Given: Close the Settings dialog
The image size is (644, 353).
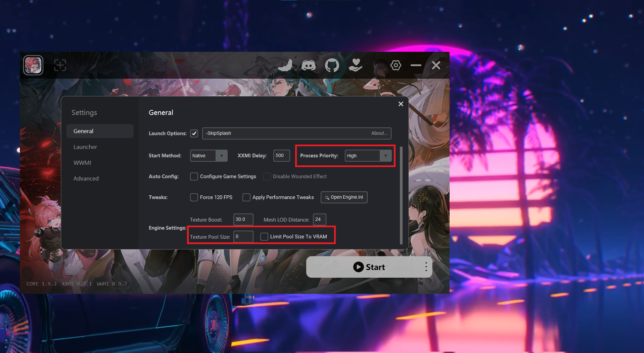Looking at the screenshot, I should coord(401,104).
